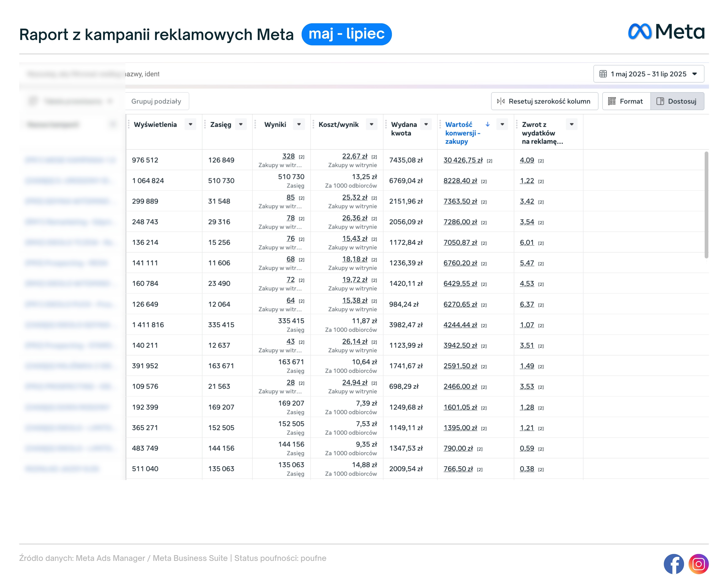
Task: Click the Zwrot z wydatków column drag handle
Action: (517, 125)
